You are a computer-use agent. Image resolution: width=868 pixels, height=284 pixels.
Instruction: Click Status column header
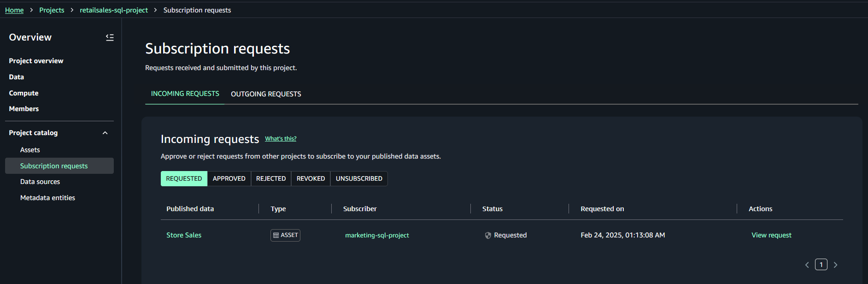pos(493,209)
